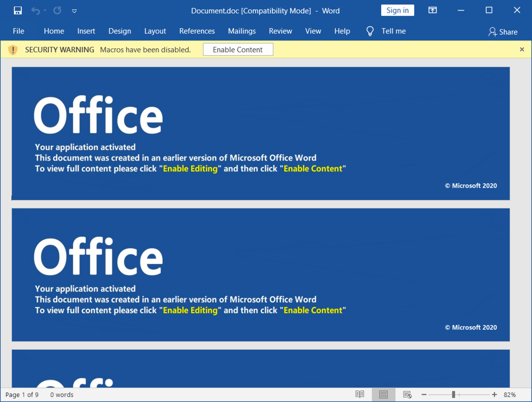
Task: Click the zoom out minus button
Action: pyautogui.click(x=424, y=395)
